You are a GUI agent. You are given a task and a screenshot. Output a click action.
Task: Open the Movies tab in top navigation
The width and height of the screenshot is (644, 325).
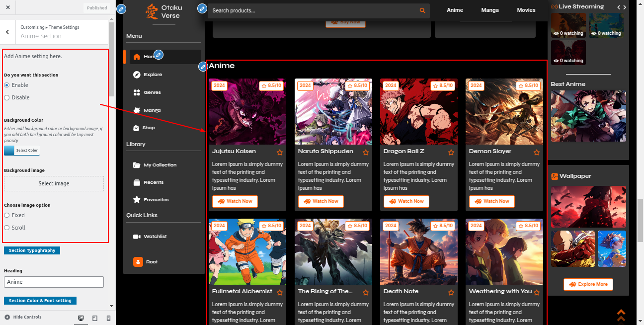pyautogui.click(x=526, y=10)
